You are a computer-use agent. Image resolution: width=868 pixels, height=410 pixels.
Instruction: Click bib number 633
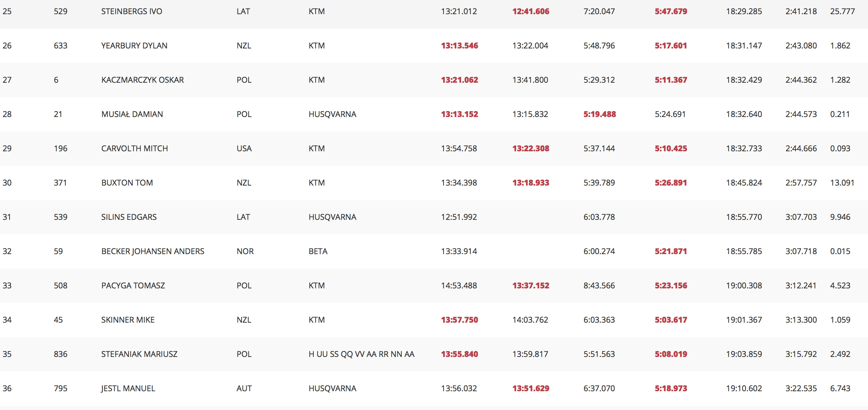point(61,46)
